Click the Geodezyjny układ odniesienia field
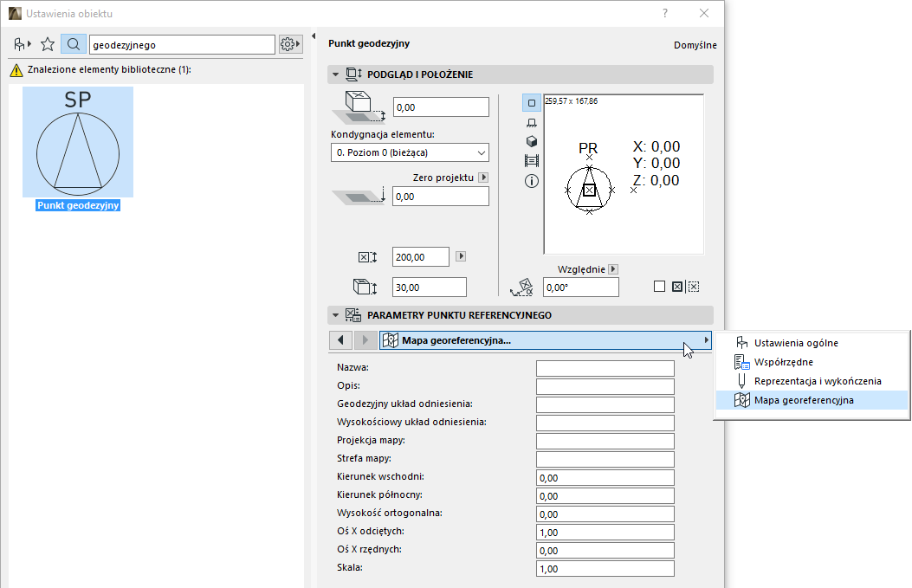 [605, 404]
